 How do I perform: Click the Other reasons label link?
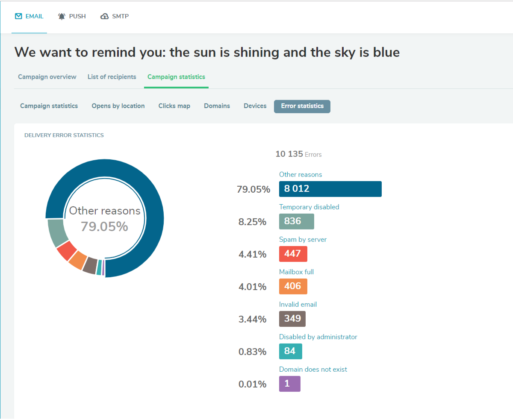click(301, 174)
